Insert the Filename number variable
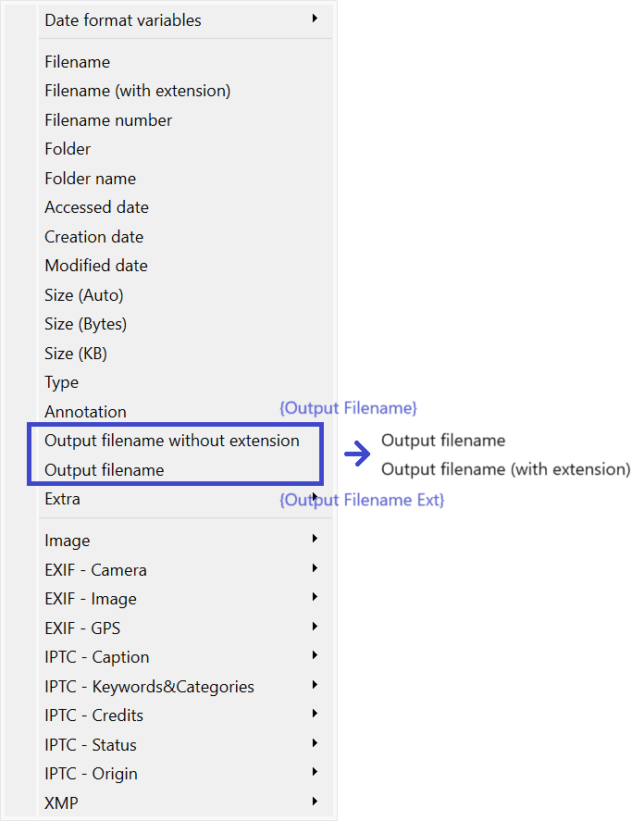The height and width of the screenshot is (821, 644). pos(108,120)
